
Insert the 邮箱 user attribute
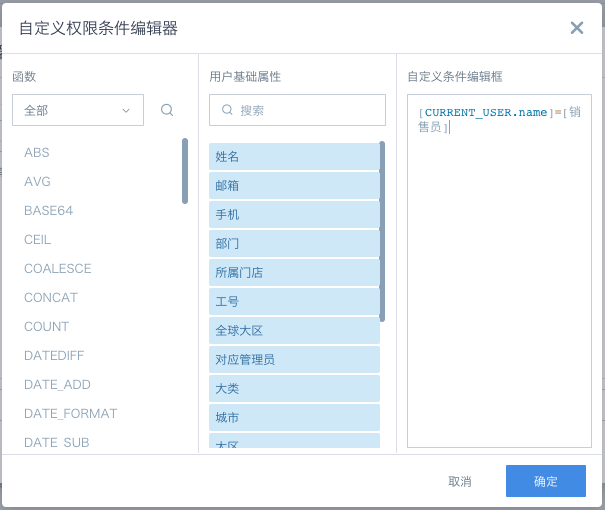coord(294,186)
